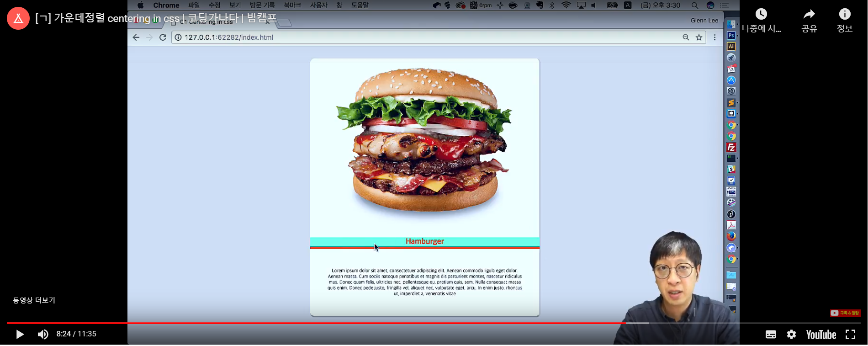The image size is (868, 346).
Task: Open the 수정 menu
Action: 215,5
